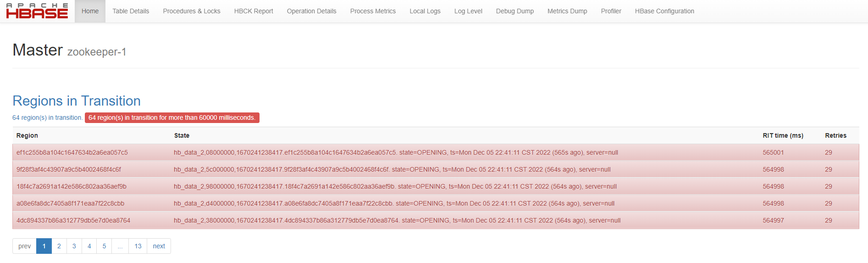This screenshot has height=263, width=868.
Task: Go to Table Details page
Action: [x=131, y=11]
